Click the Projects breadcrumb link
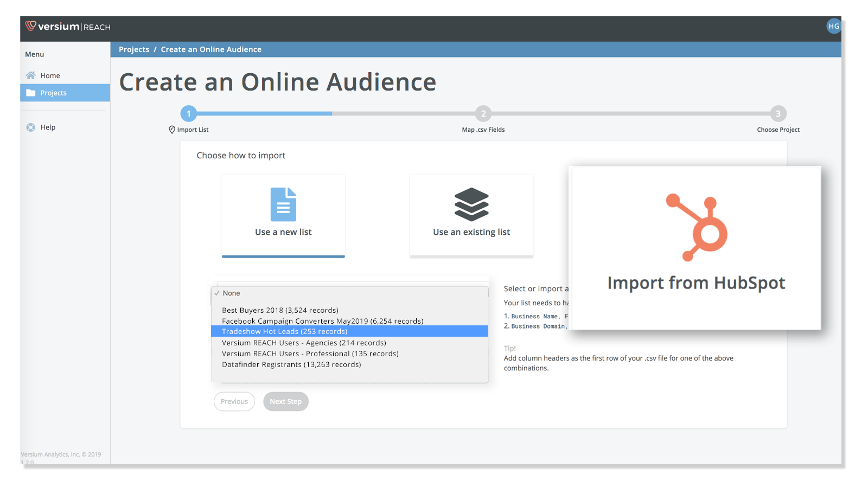Viewport: 868px width, 488px height. point(134,49)
